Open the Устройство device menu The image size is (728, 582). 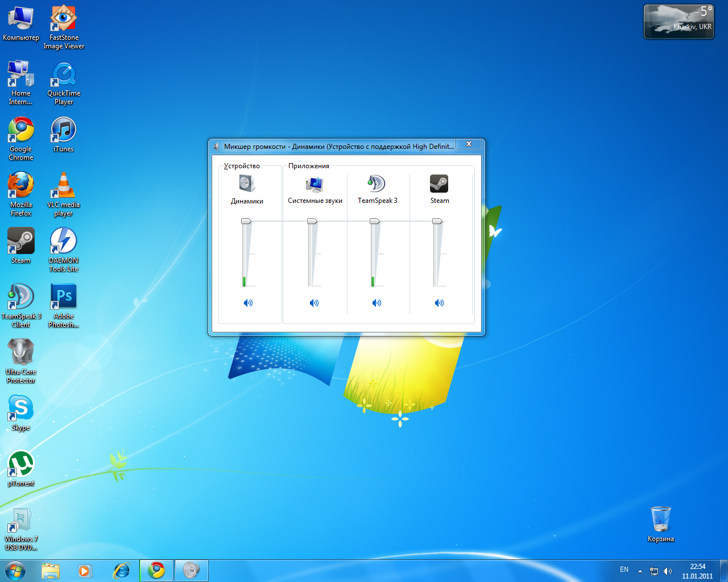click(242, 166)
